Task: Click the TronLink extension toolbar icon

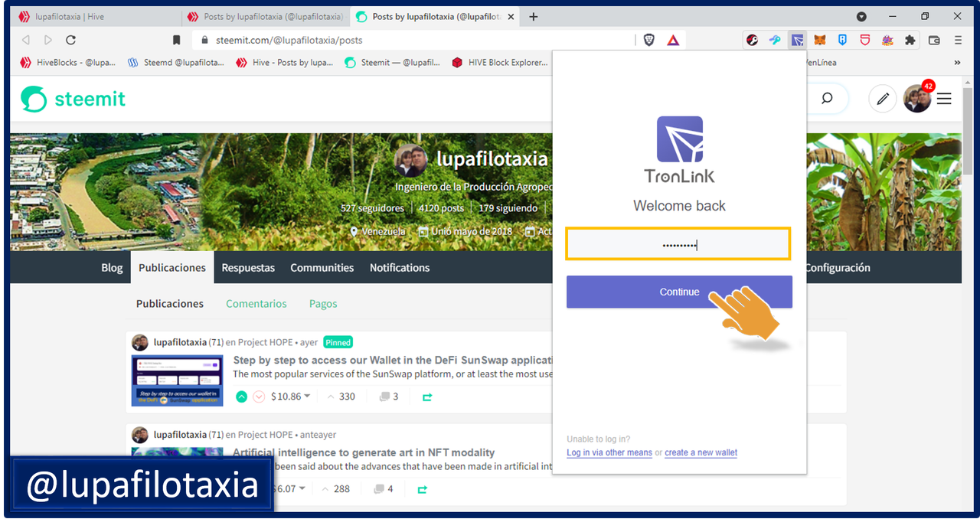Action: coord(797,40)
